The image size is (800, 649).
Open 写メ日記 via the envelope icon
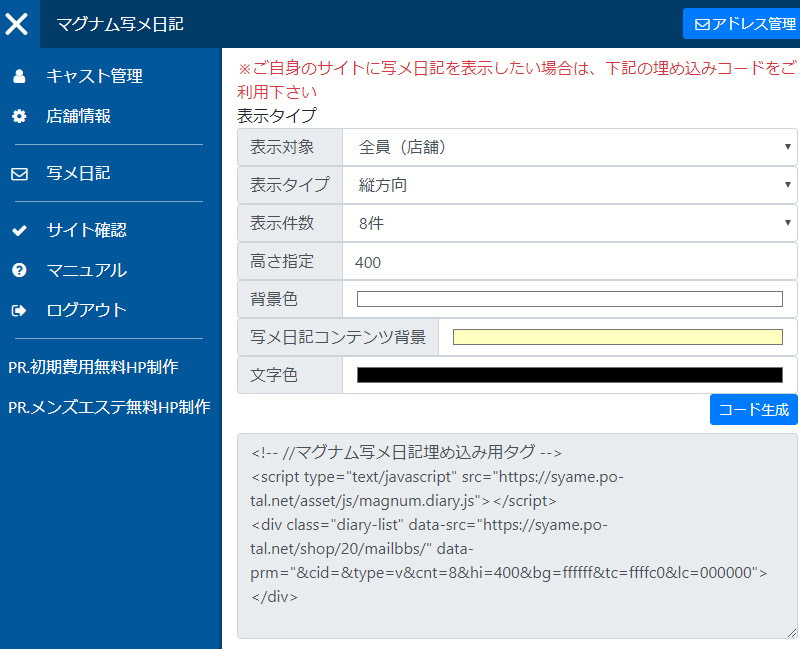(x=20, y=172)
